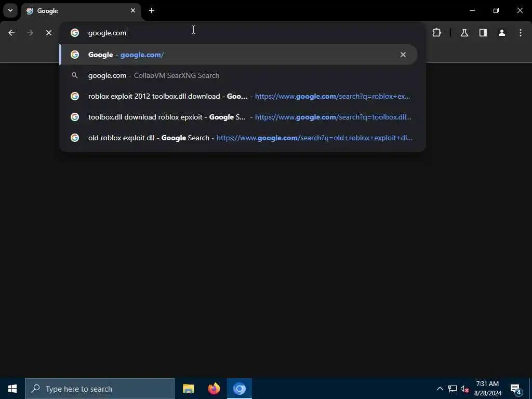Open the clock showing 7:31 AM
Screen dimensions: 532x399
click(x=487, y=389)
